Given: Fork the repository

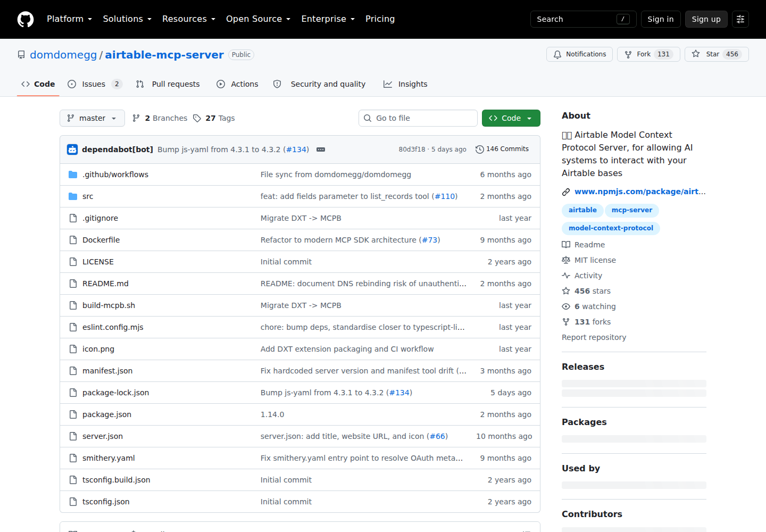Looking at the screenshot, I should coord(648,54).
